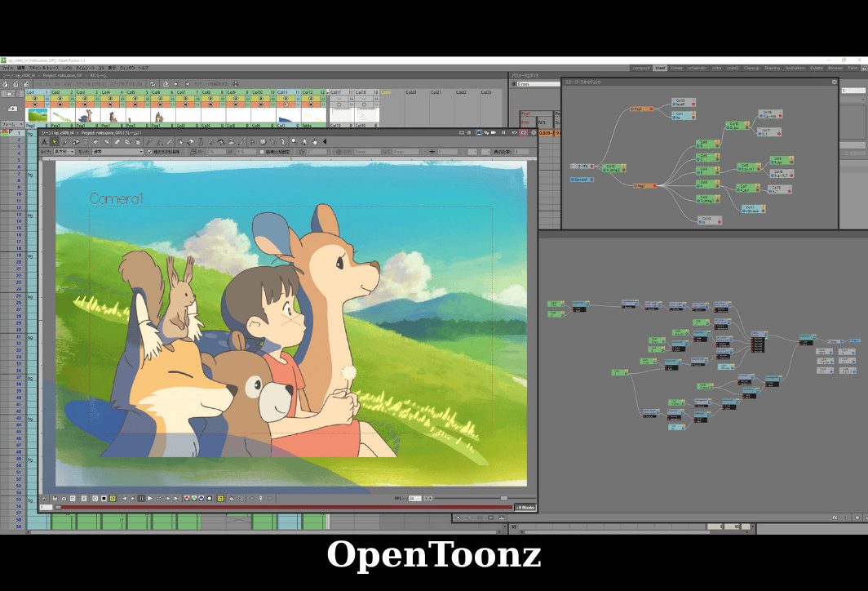The height and width of the screenshot is (591, 868).
Task: Toggle preview visibility eye for Col1
Action: click(36, 99)
